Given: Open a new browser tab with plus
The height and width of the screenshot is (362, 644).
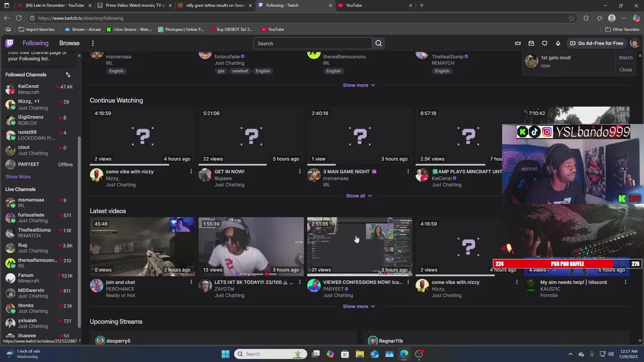Looking at the screenshot, I should pos(422,6).
